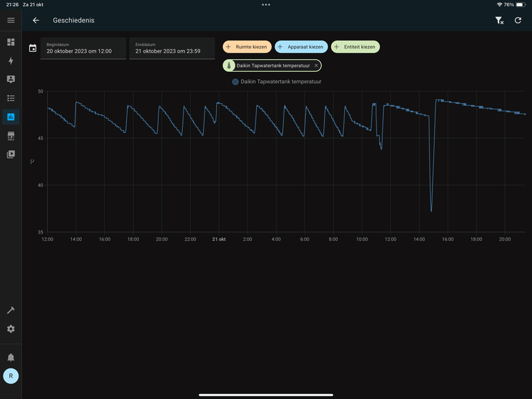Screen dimensions: 532x399
Task: Clear filters with the filter-remove icon
Action: tap(499, 21)
